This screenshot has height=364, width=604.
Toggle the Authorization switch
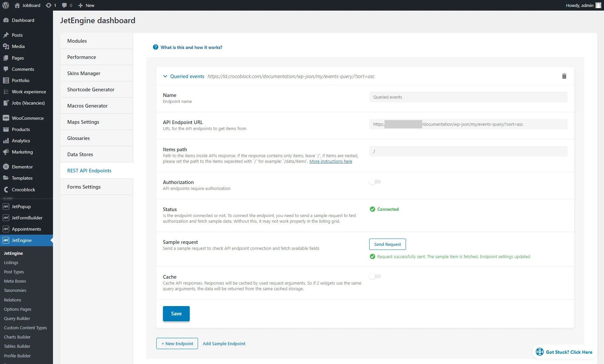[375, 182]
